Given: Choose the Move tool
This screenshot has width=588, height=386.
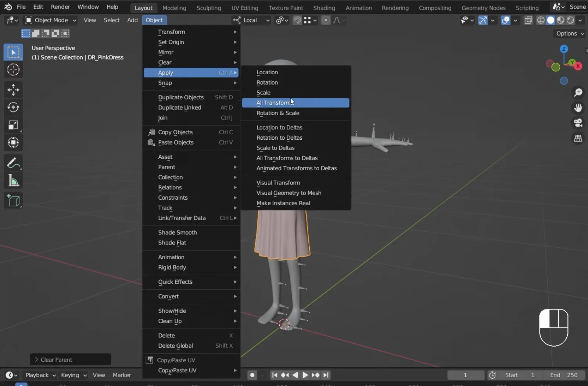Looking at the screenshot, I should point(13,89).
